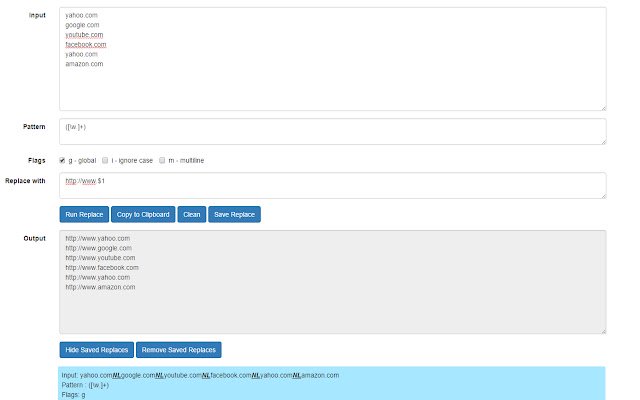640x400 pixels.
Task: Click the Pattern label
Action: pos(34,127)
